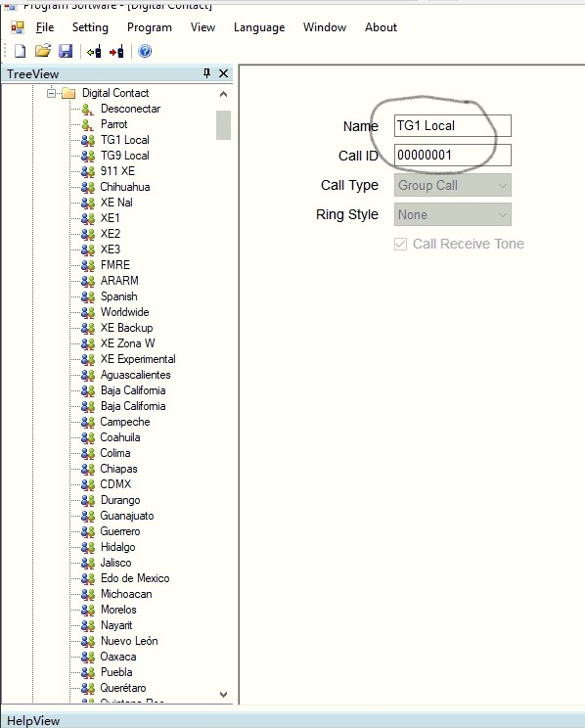Pin the TreeView panel
Image resolution: width=585 pixels, height=728 pixels.
207,73
